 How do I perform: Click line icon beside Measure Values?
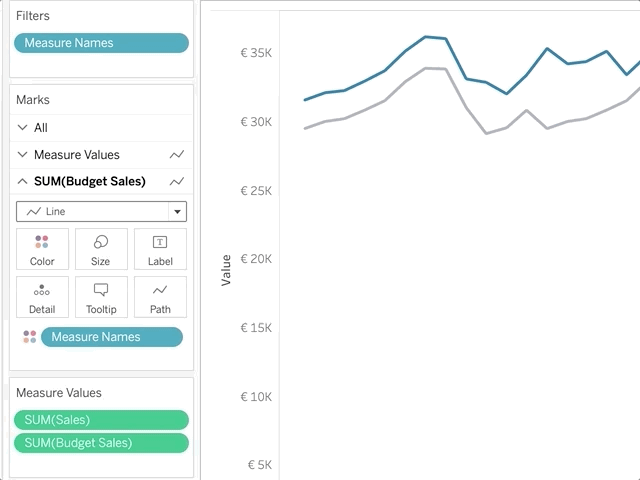(x=177, y=155)
